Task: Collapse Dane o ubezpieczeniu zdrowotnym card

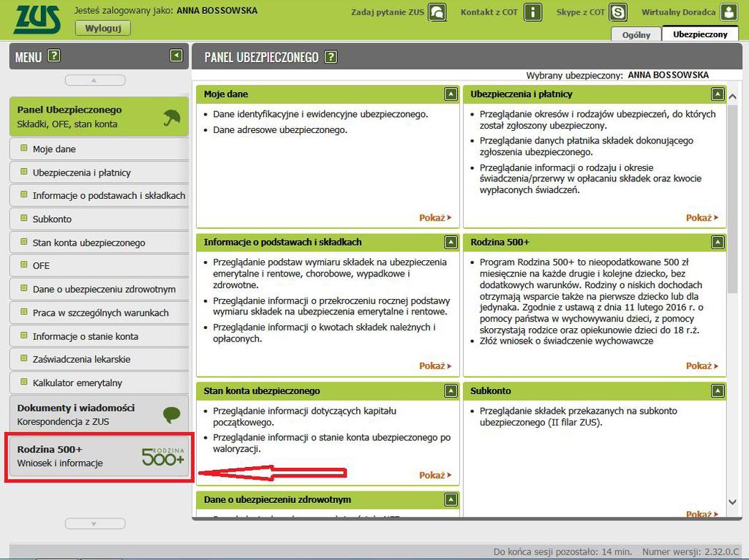Action: pos(451,500)
